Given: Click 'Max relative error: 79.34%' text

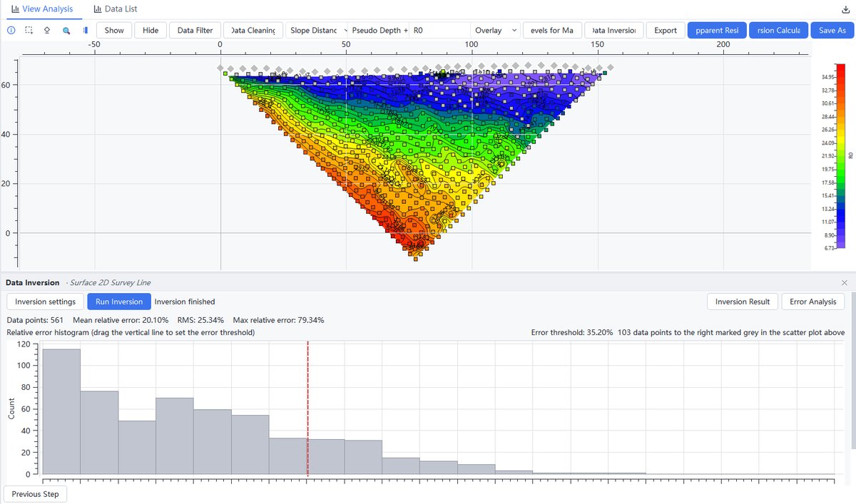Looking at the screenshot, I should [278, 320].
